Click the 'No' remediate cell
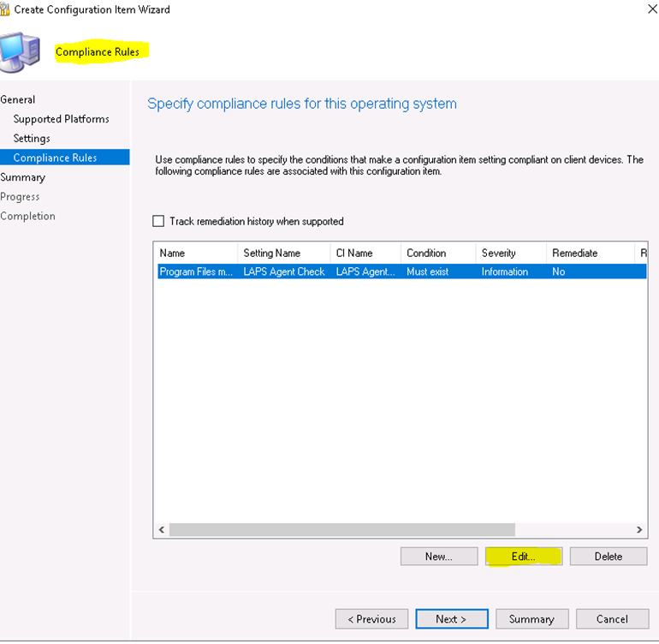 pos(559,271)
